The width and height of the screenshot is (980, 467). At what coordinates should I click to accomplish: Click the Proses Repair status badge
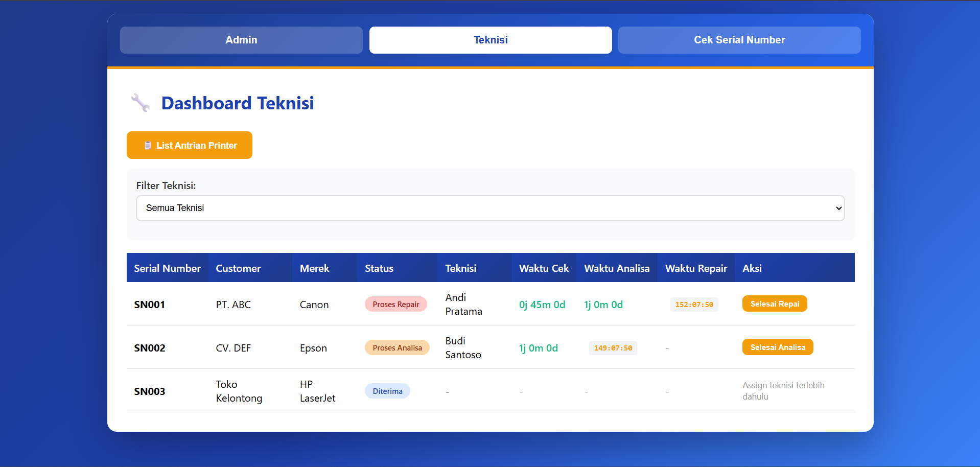point(395,305)
